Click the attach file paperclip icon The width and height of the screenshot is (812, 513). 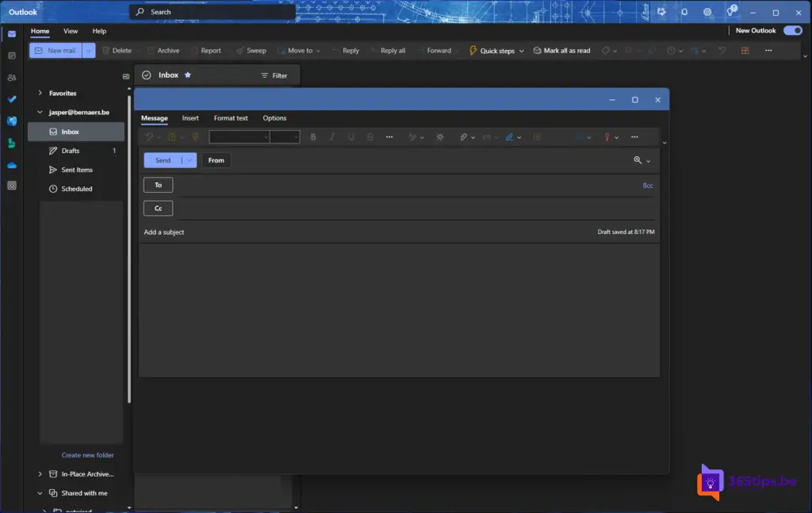click(x=464, y=137)
